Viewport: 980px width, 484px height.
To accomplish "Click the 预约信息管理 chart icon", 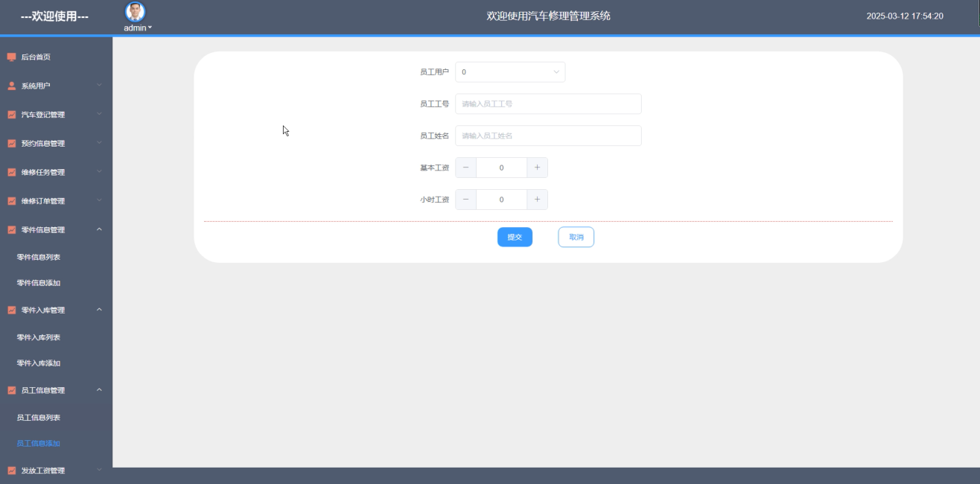I will (11, 144).
